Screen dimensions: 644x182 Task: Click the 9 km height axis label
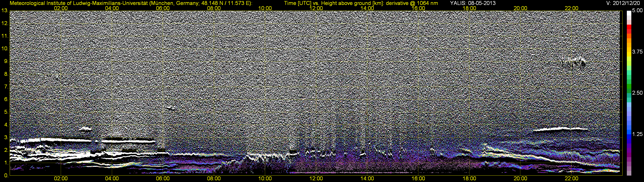pyautogui.click(x=6, y=61)
